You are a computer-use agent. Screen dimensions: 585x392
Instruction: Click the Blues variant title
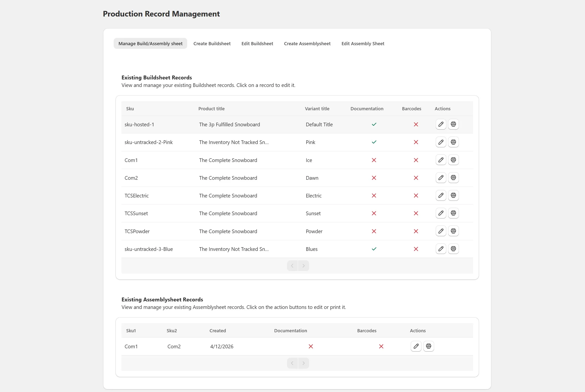click(312, 249)
